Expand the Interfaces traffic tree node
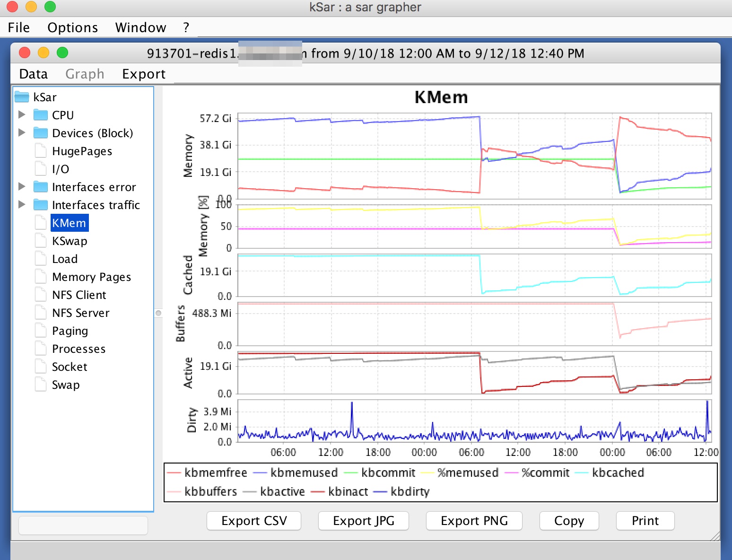 [21, 204]
